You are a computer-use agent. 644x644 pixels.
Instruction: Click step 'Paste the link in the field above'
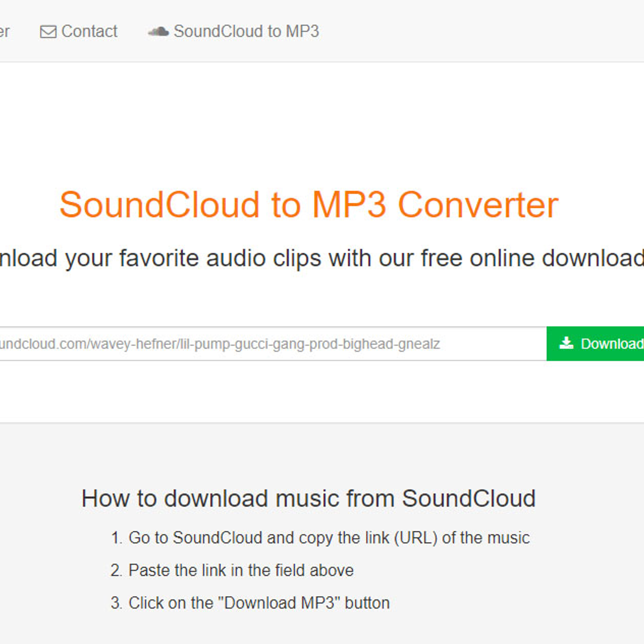tap(232, 570)
